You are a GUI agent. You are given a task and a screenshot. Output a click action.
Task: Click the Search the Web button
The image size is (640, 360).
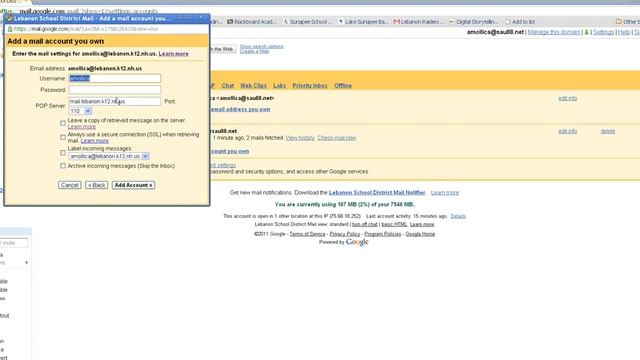pyautogui.click(x=222, y=49)
